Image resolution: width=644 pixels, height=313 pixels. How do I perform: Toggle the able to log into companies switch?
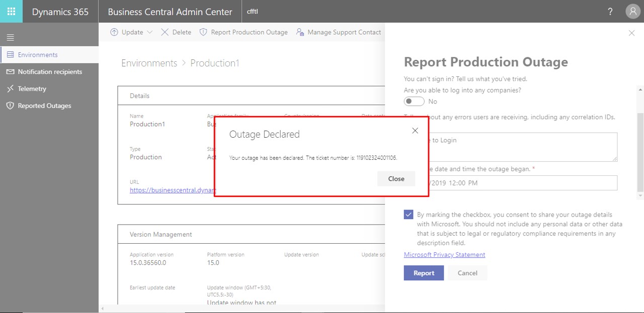tap(414, 101)
